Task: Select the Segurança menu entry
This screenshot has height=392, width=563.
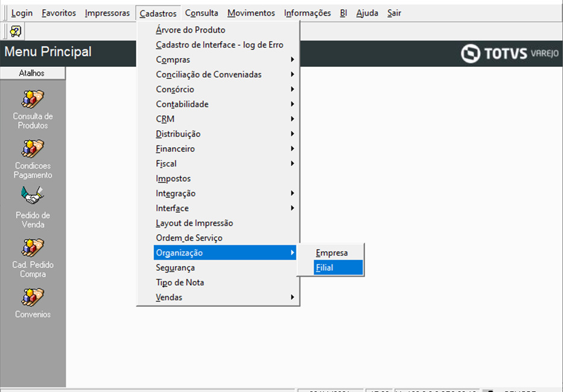Action: click(226, 268)
